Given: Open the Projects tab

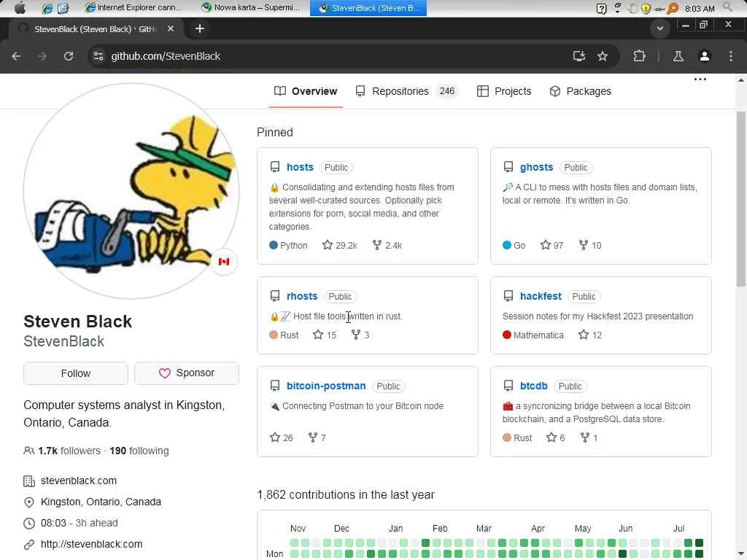Looking at the screenshot, I should pos(504,91).
